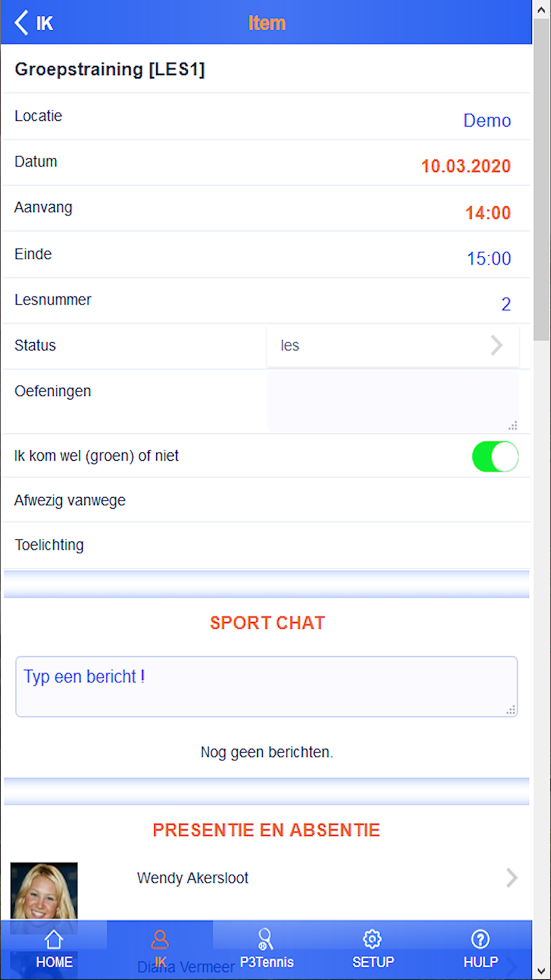Image resolution: width=551 pixels, height=980 pixels.
Task: Click the scrollbar down arrow
Action: point(542,971)
